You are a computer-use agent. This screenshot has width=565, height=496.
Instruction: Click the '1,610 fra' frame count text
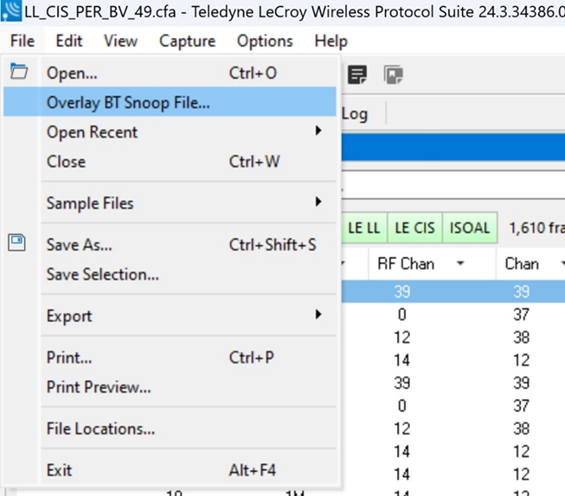[x=537, y=228]
